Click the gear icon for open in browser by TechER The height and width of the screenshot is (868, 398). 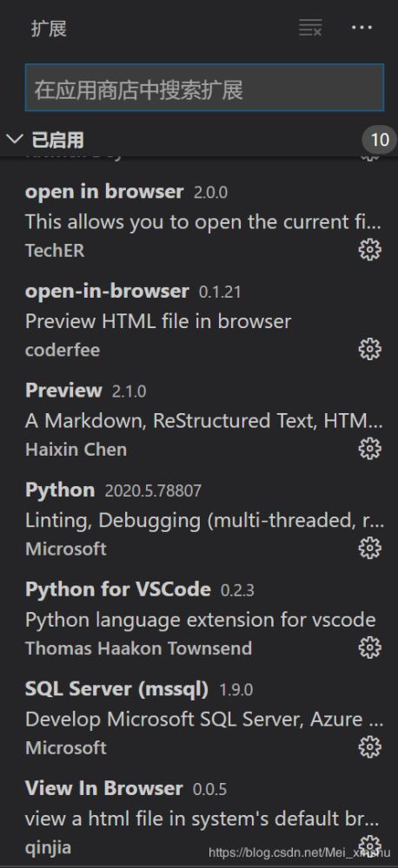tap(369, 250)
